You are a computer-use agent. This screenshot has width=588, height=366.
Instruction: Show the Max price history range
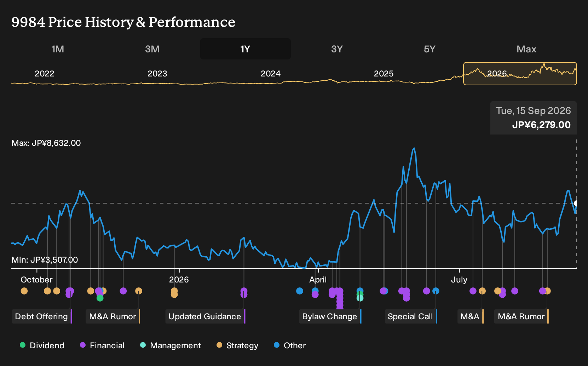[526, 49]
